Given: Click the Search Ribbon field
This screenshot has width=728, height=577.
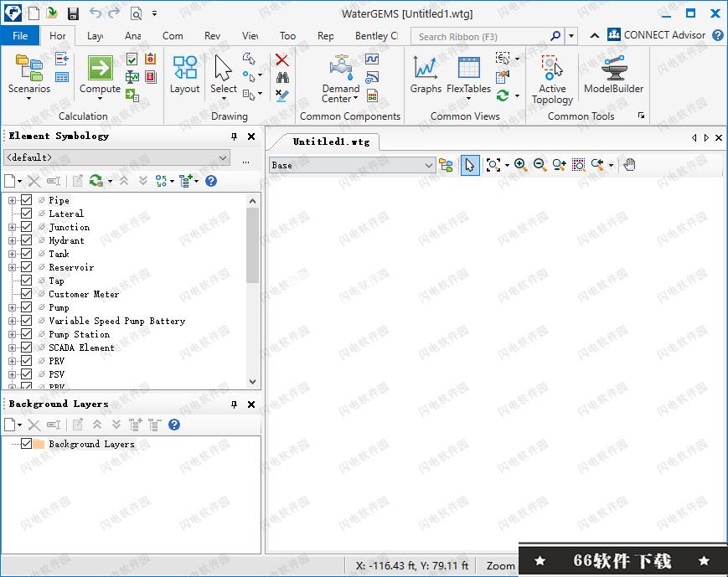Looking at the screenshot, I should pos(483,36).
